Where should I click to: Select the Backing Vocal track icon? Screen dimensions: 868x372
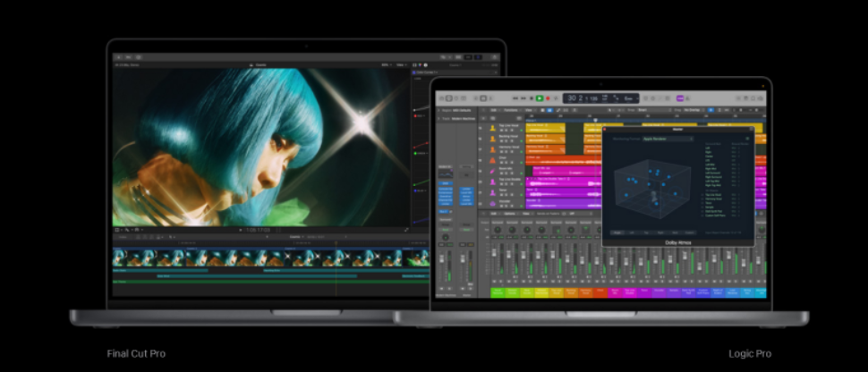(x=493, y=139)
